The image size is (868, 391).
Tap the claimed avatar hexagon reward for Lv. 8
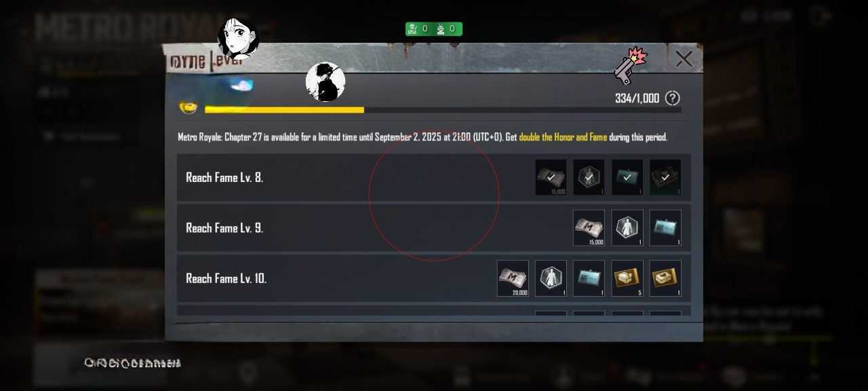[589, 177]
